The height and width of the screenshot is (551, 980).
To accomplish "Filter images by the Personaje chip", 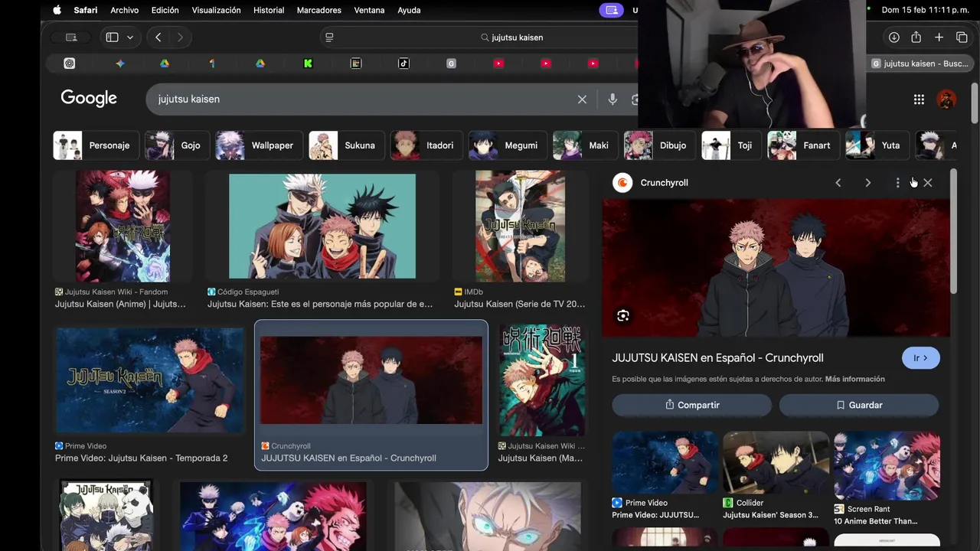I will [96, 145].
